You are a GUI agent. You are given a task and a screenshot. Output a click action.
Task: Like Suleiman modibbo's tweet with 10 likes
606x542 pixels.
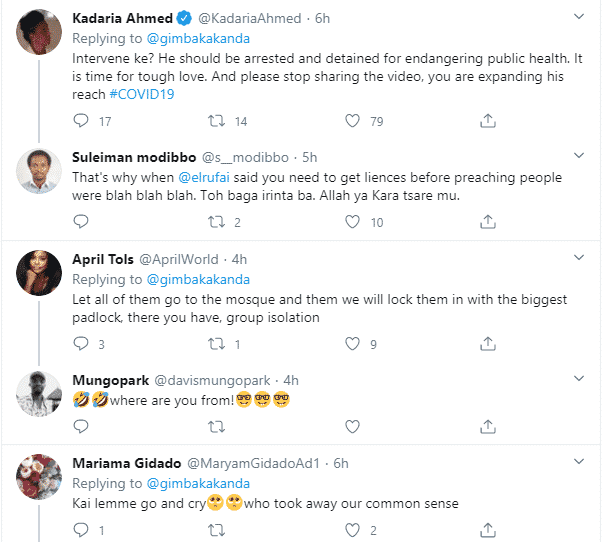pyautogui.click(x=352, y=222)
